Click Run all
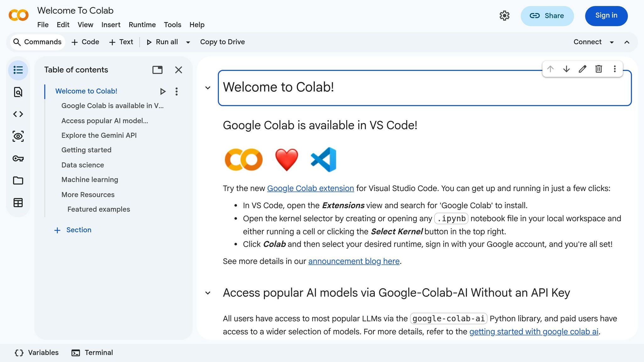This screenshot has height=362, width=644. coord(163,42)
